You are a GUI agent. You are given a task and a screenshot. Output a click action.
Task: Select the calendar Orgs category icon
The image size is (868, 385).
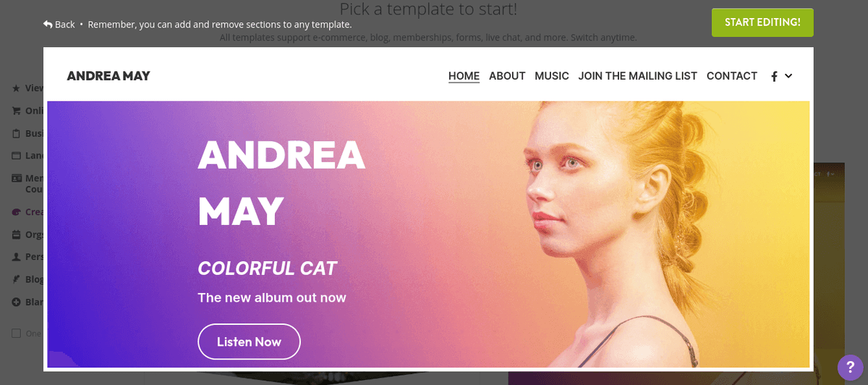(16, 234)
